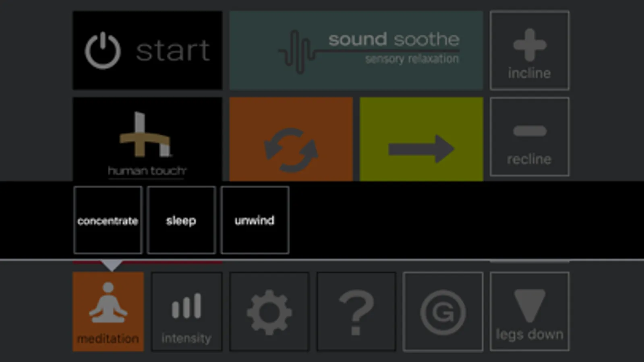Click the "intensity" tab label
Viewport: 644px width, 362px height.
(x=186, y=339)
